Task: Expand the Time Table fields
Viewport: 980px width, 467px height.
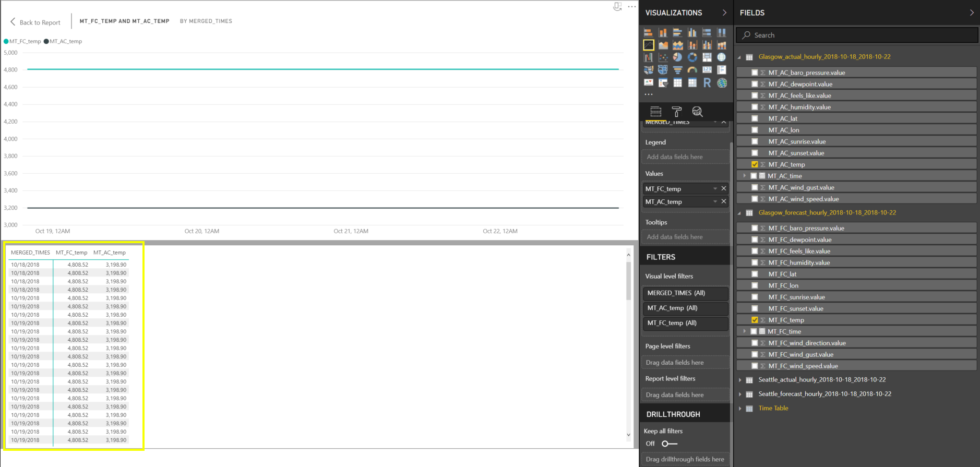Action: pyautogui.click(x=740, y=409)
